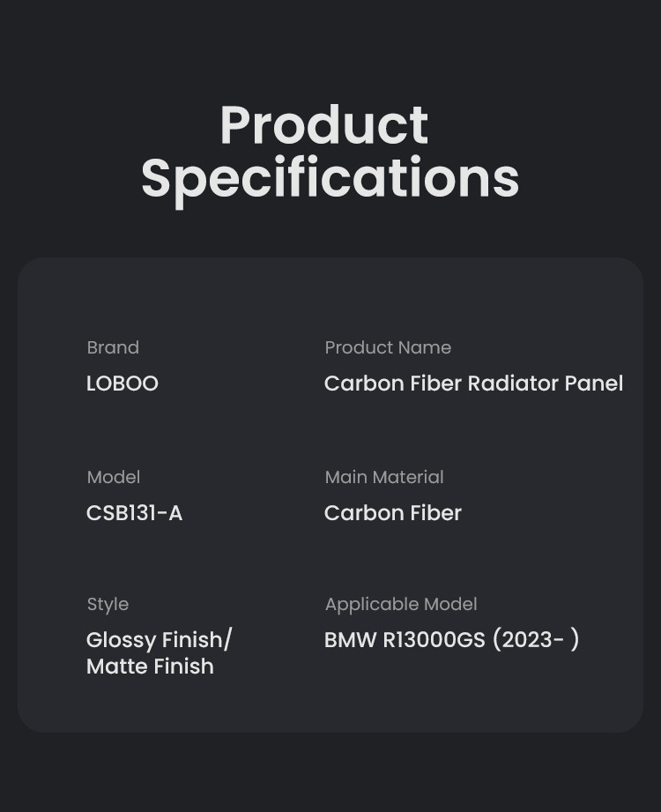Click the "Glossy Finish/" style text

(x=160, y=640)
